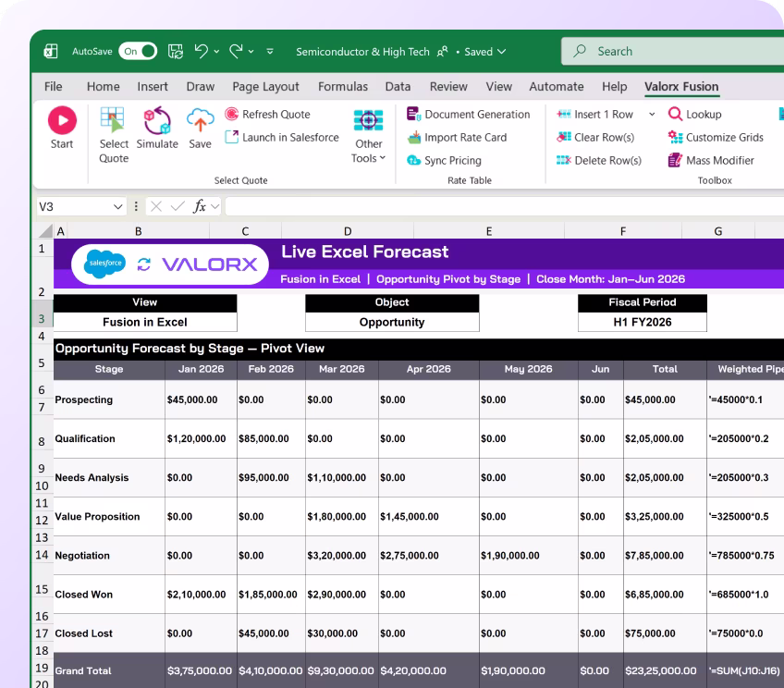Click the Opportunity object value cell
The height and width of the screenshot is (688, 784).
[x=392, y=322]
